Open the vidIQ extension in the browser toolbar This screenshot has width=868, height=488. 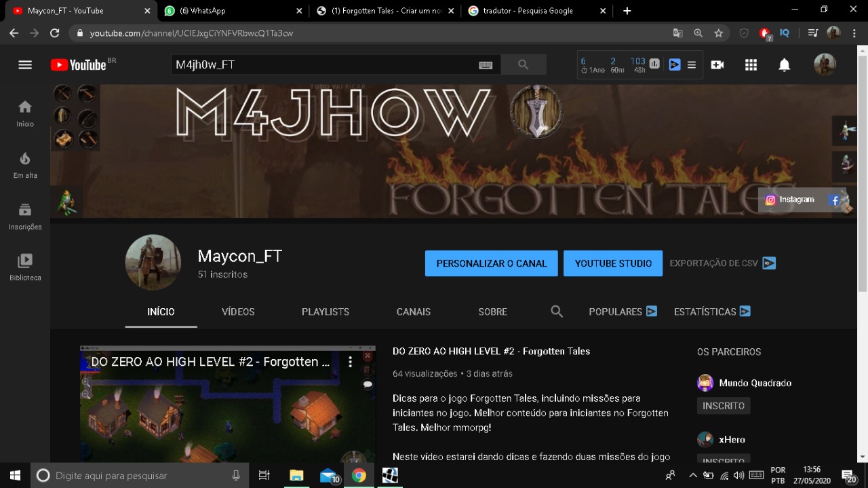tap(785, 33)
